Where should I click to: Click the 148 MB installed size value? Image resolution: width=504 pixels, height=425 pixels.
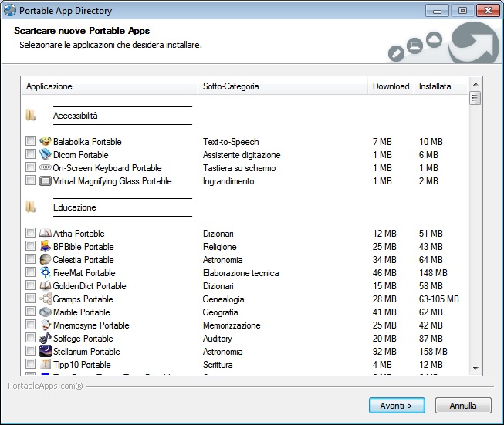click(433, 273)
